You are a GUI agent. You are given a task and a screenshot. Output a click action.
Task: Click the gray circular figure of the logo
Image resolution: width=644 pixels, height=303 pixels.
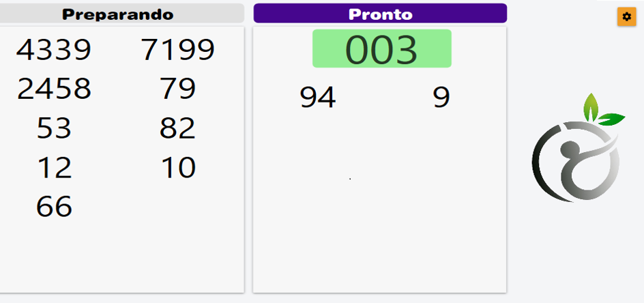click(x=576, y=161)
